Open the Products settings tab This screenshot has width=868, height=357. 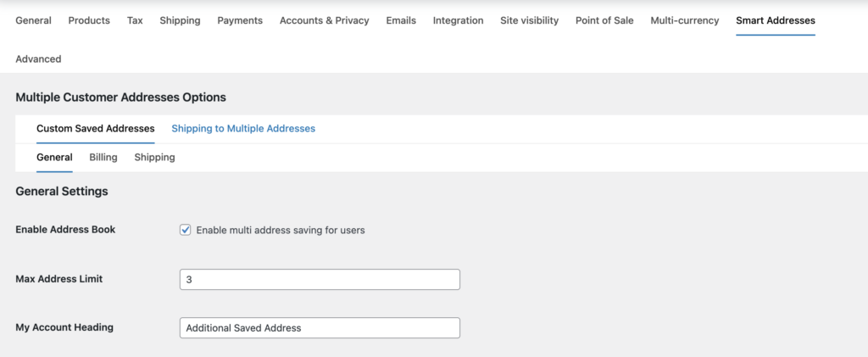(x=89, y=20)
